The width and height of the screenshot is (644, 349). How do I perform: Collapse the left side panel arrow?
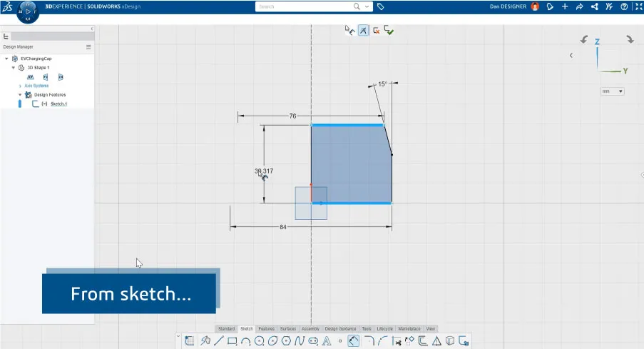click(x=92, y=29)
